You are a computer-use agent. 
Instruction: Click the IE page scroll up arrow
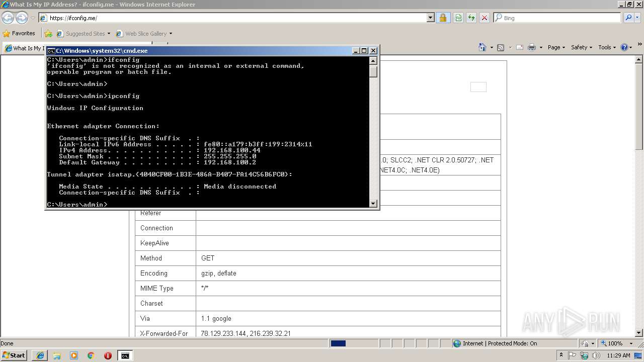pos(639,58)
